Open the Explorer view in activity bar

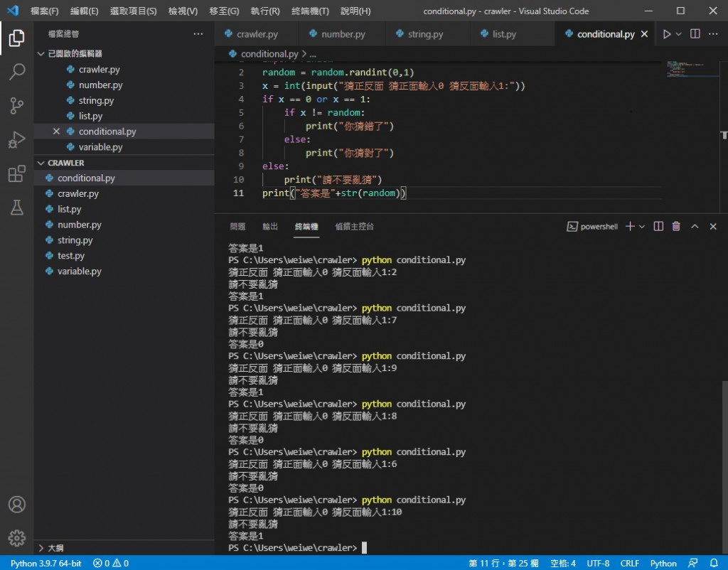[17, 38]
